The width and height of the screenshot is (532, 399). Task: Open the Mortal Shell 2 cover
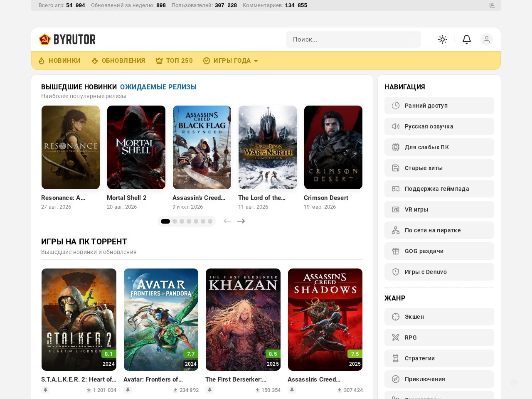click(x=136, y=147)
